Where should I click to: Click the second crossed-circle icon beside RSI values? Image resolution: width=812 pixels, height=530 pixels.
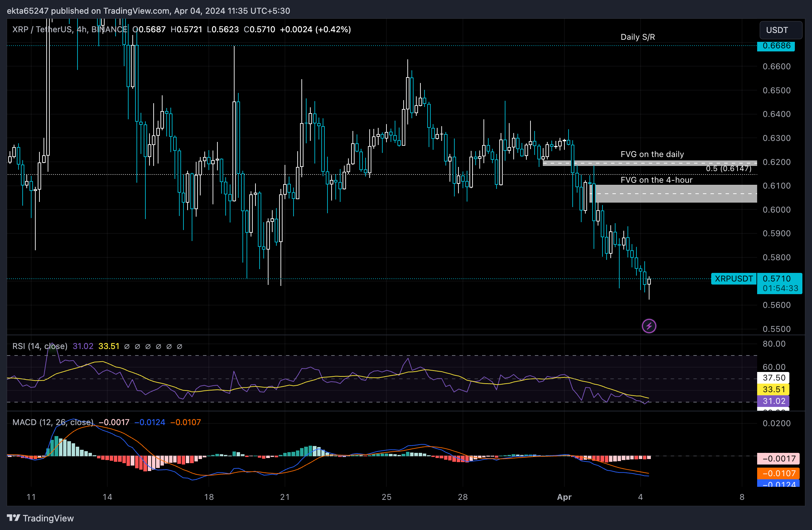(x=138, y=346)
